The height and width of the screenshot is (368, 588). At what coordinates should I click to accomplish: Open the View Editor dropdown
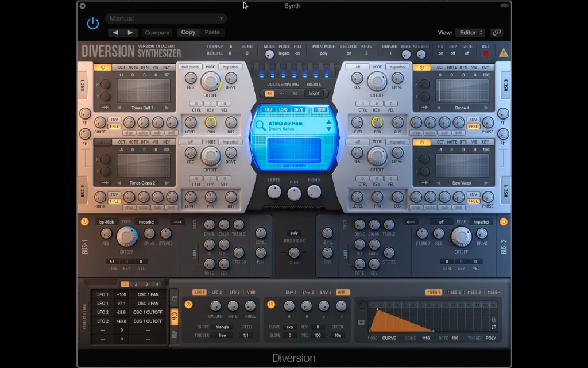click(x=470, y=33)
